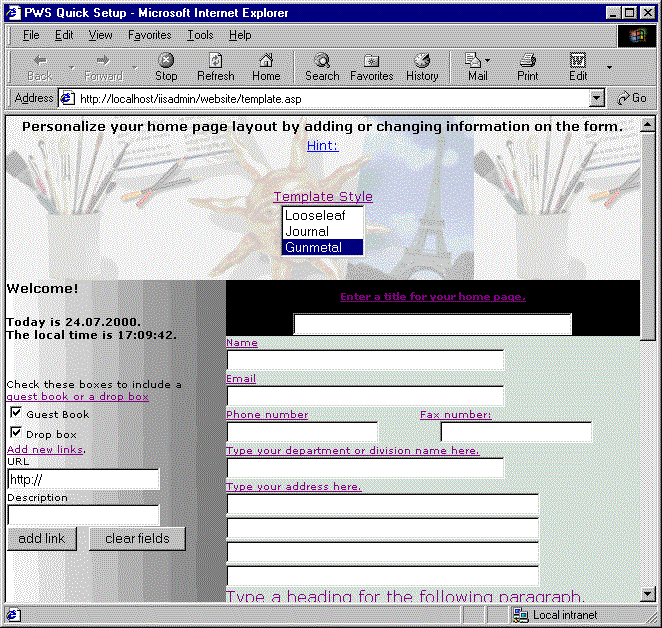The height and width of the screenshot is (628, 662).
Task: Click the clear fields button
Action: click(137, 538)
